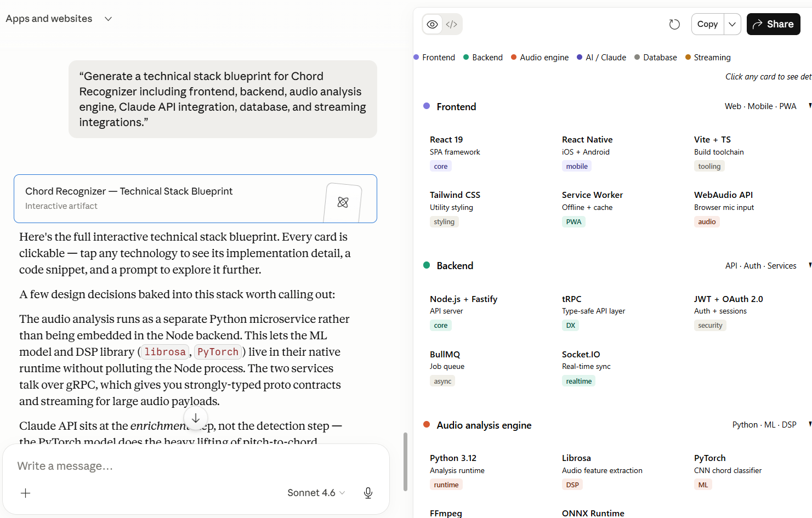Filter by AI / Claude legend item

click(601, 58)
